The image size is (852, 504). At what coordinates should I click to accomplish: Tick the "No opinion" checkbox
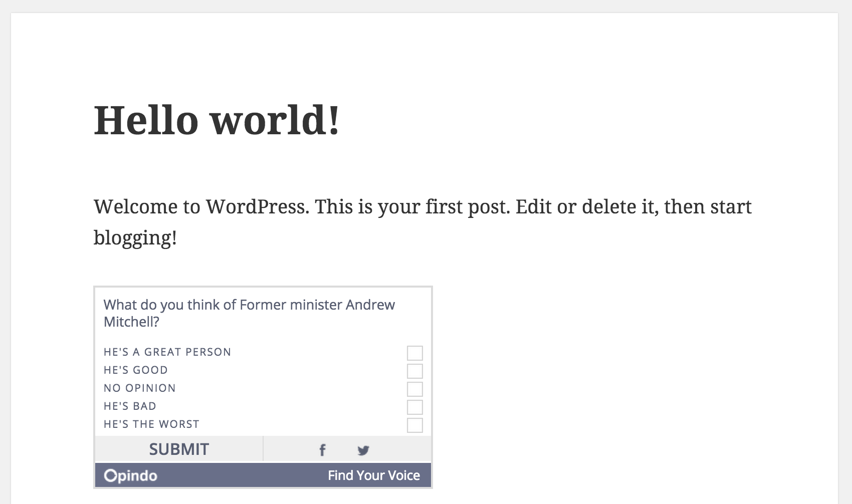415,389
